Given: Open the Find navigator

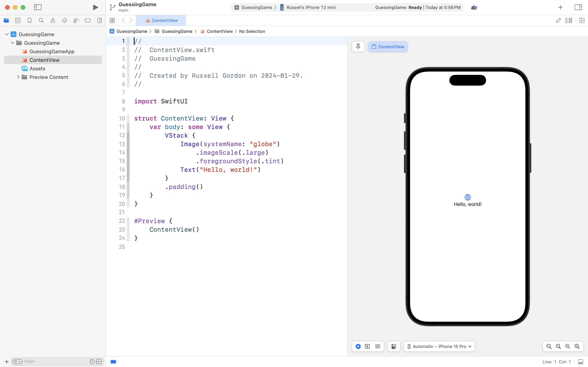Looking at the screenshot, I should [x=41, y=20].
